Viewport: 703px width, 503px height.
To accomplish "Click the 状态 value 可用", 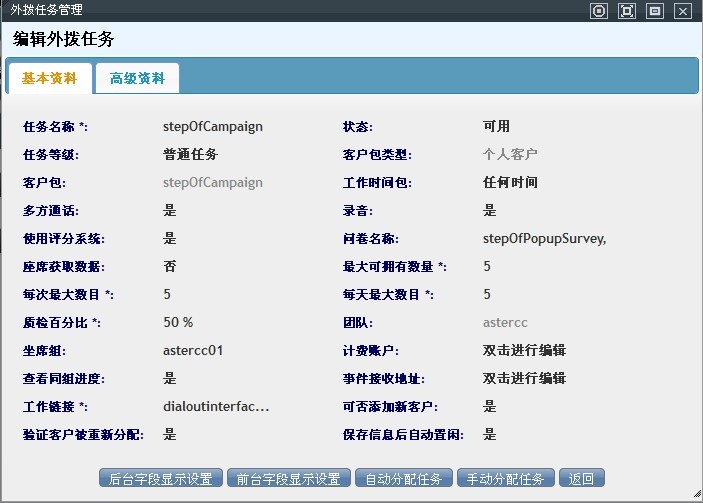I will point(496,127).
